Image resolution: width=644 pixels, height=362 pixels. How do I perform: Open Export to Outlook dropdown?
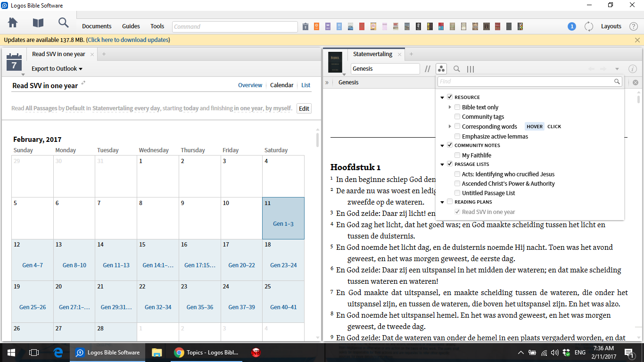tap(57, 68)
